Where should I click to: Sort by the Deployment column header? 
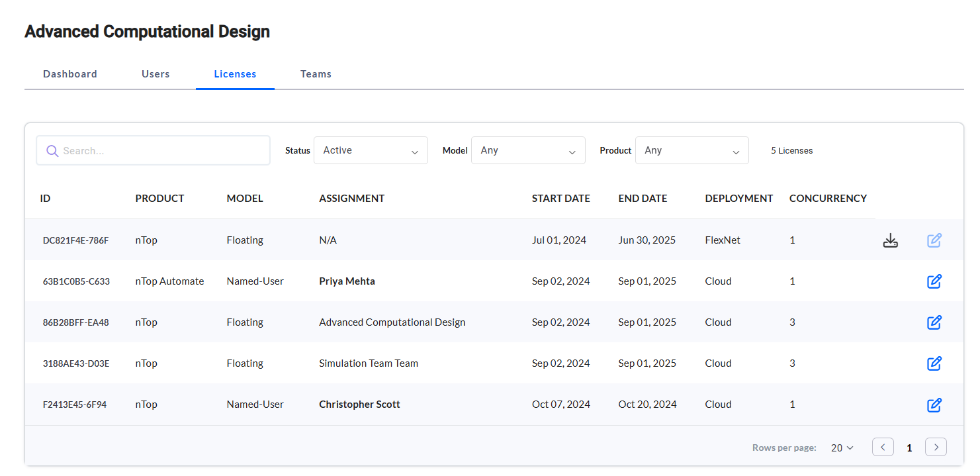click(x=738, y=199)
